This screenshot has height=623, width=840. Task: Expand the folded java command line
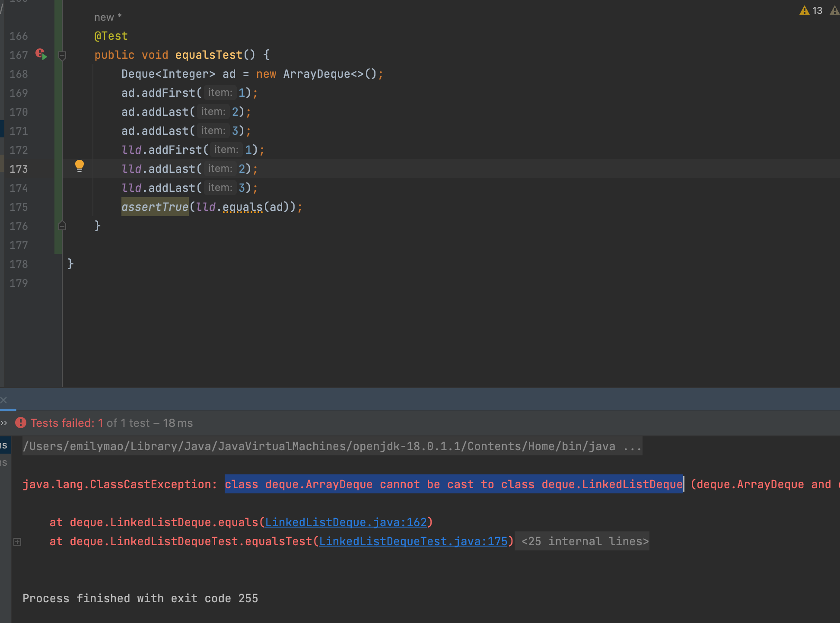pyautogui.click(x=632, y=446)
